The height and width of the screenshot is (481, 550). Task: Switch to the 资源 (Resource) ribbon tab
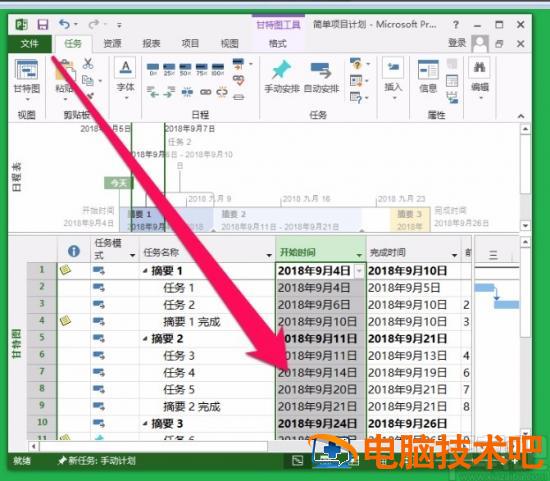click(112, 44)
